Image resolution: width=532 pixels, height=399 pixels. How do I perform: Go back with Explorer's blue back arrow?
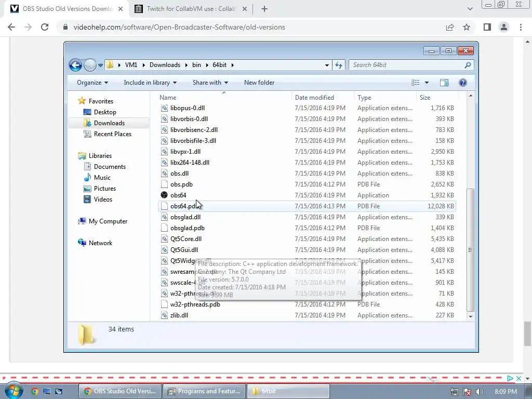point(75,65)
